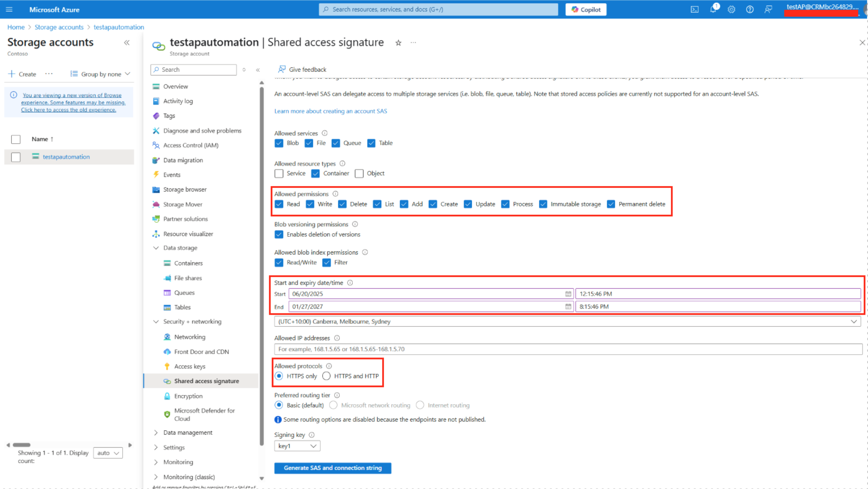Image resolution: width=868 pixels, height=489 pixels.
Task: Click Generate SAS and connection string
Action: 332,468
